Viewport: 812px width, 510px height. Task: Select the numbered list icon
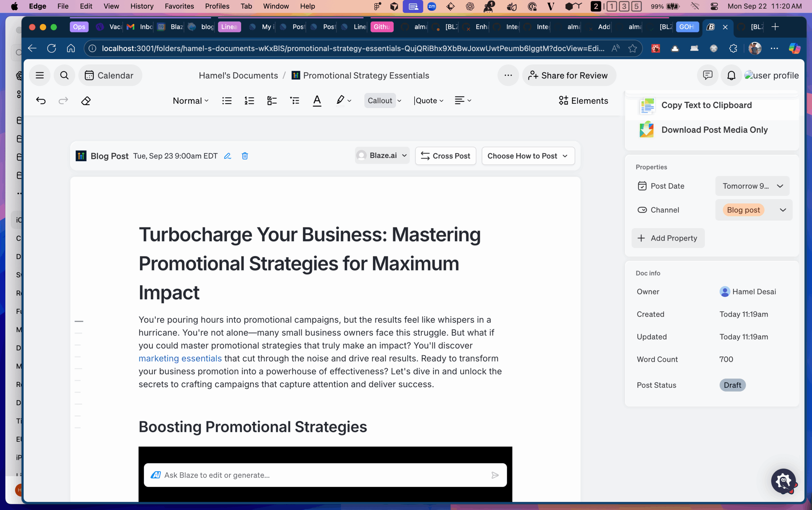click(249, 101)
